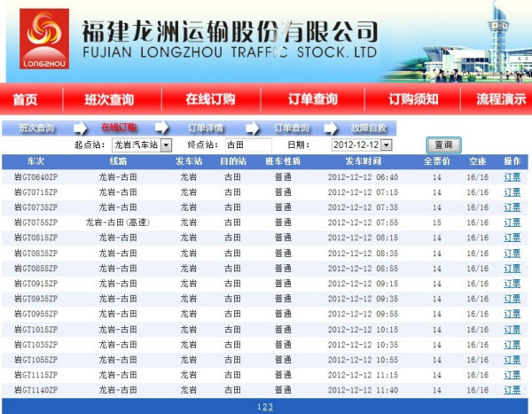Click the Longzhou company logo
The height and width of the screenshot is (414, 532).
point(44,39)
